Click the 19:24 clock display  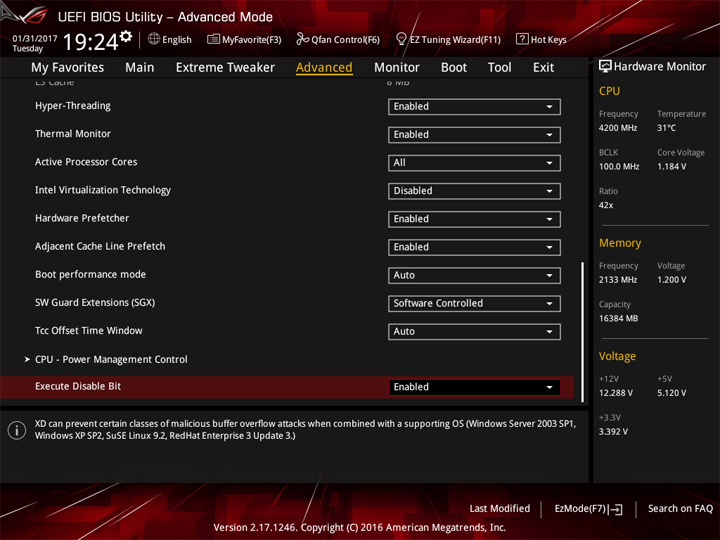pos(90,42)
